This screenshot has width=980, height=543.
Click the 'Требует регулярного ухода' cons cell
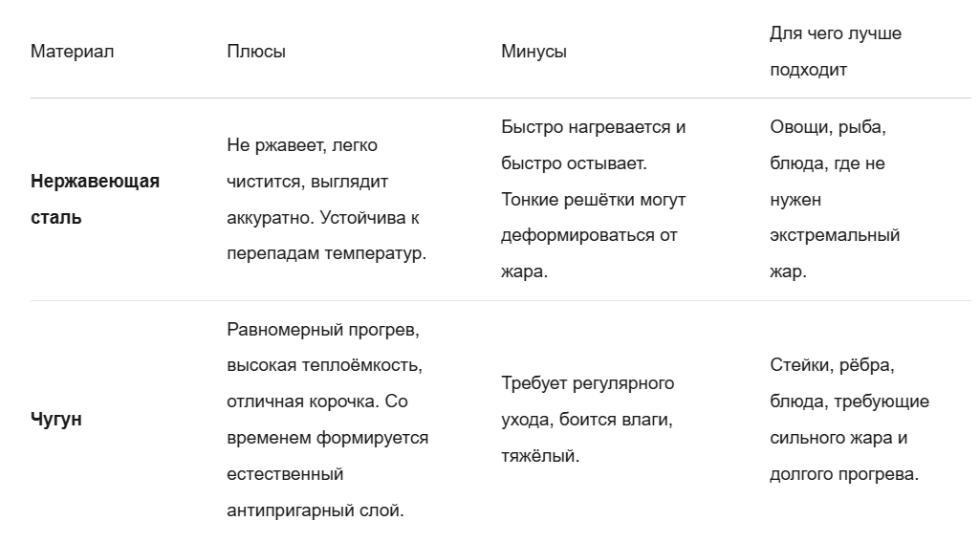click(x=587, y=420)
